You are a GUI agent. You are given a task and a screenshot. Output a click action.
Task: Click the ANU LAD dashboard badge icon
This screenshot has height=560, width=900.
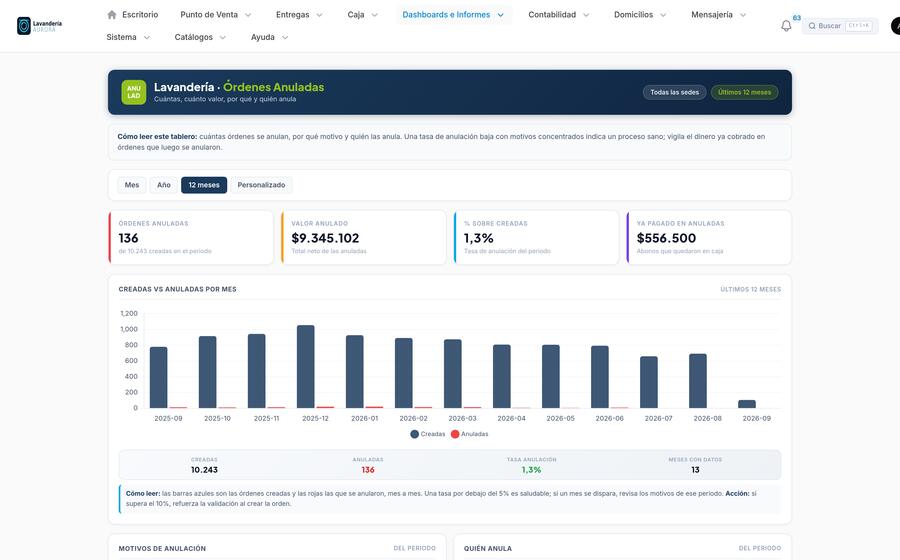coord(134,92)
